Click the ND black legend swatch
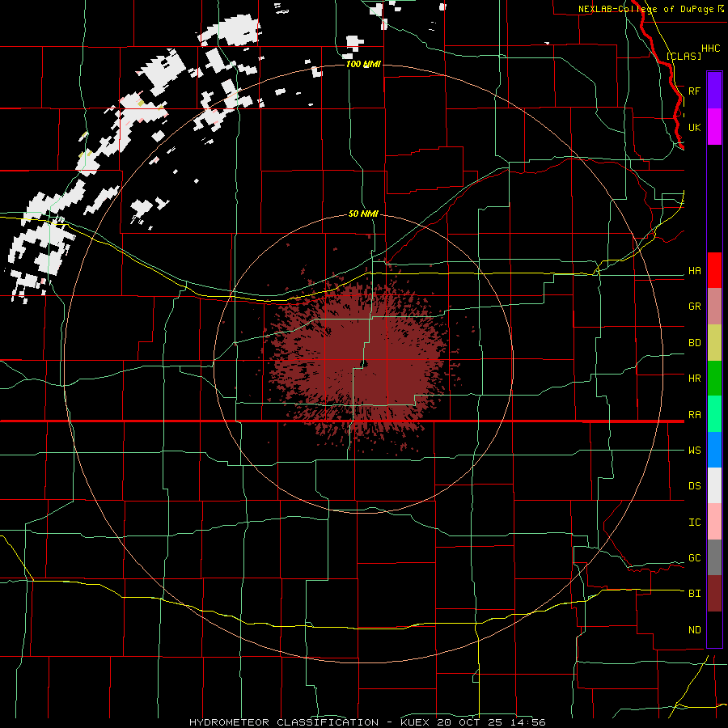 point(714,629)
